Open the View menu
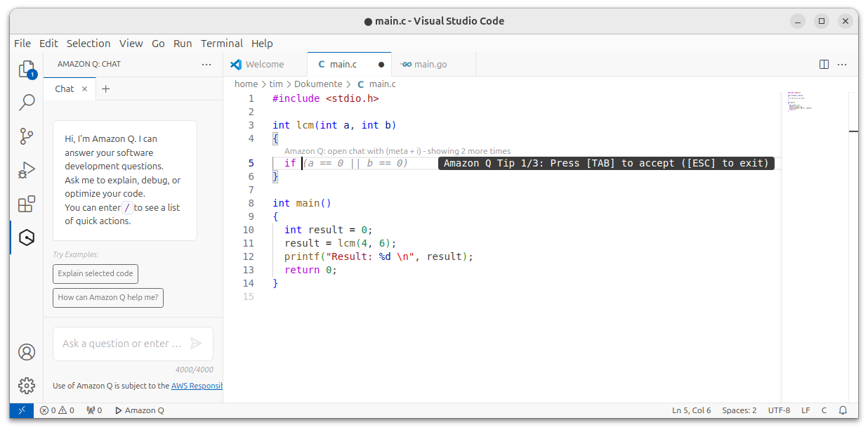 [x=131, y=44]
